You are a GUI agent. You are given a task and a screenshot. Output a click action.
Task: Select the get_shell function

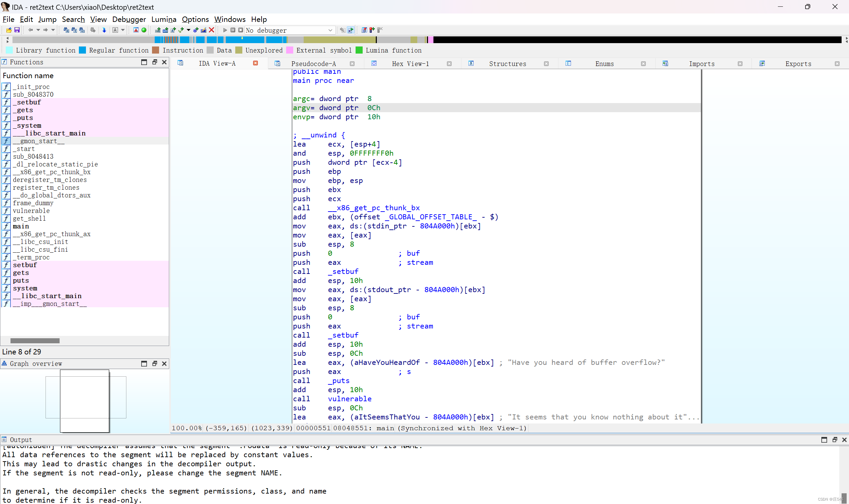point(29,219)
